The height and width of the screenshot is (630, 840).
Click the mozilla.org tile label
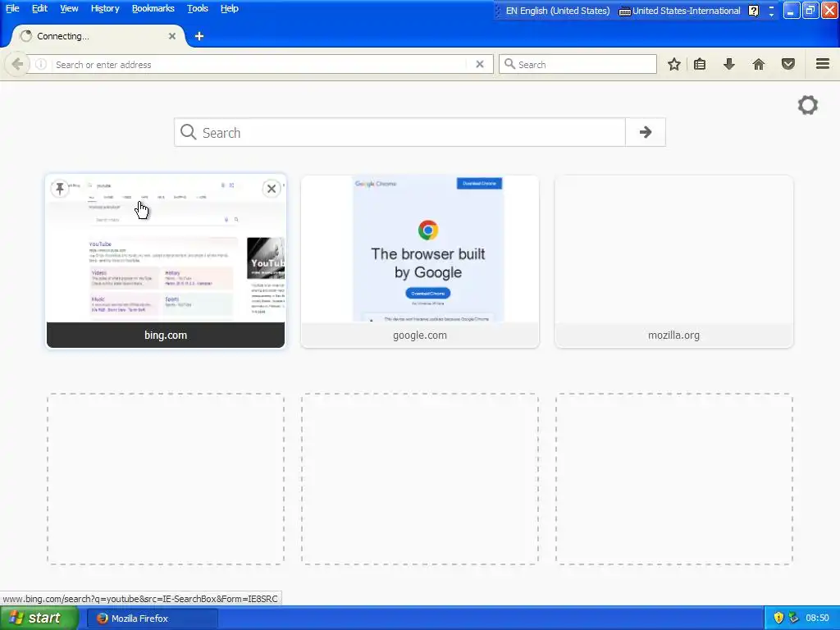click(674, 336)
